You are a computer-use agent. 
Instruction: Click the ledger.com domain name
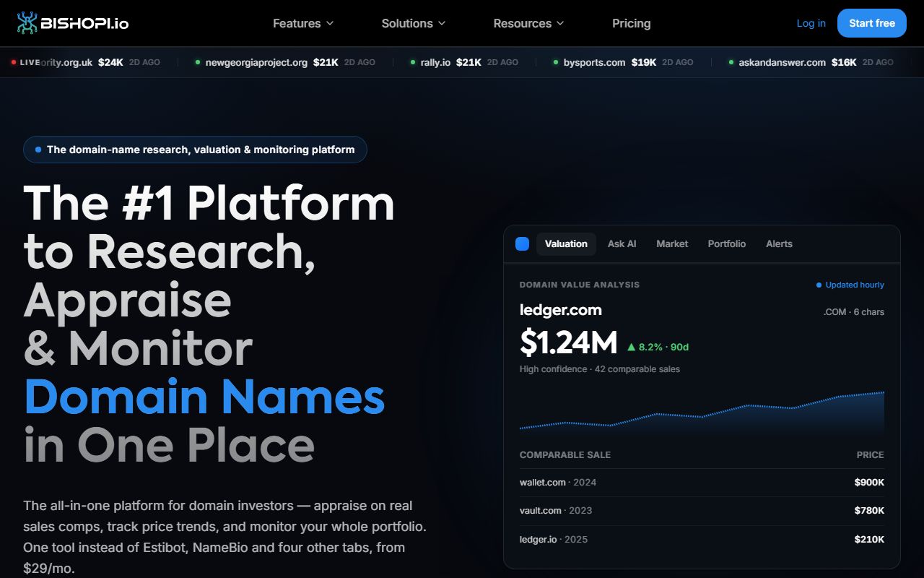coord(560,310)
